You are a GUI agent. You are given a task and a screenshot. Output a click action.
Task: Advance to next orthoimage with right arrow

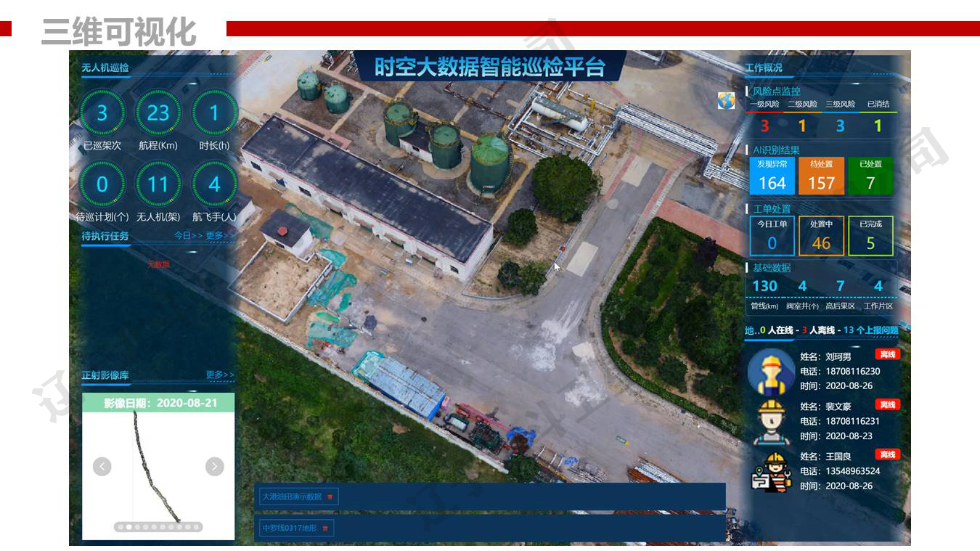click(214, 467)
